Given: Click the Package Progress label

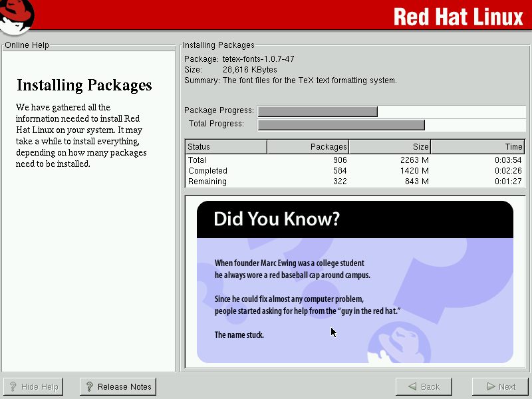Looking at the screenshot, I should coord(219,110).
